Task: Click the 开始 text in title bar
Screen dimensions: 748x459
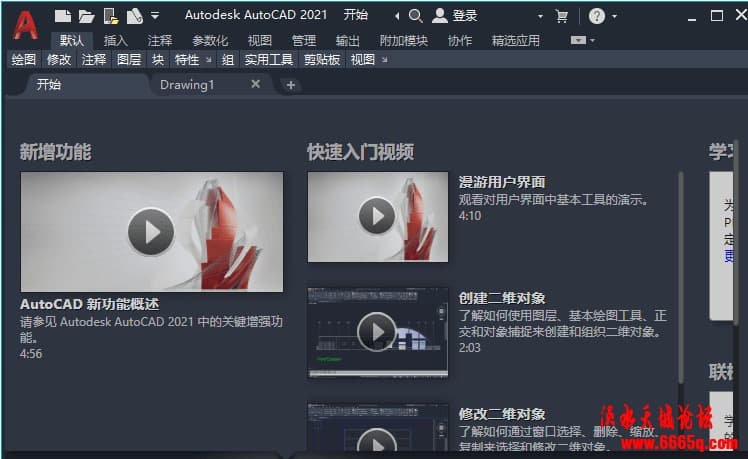Action: click(356, 15)
